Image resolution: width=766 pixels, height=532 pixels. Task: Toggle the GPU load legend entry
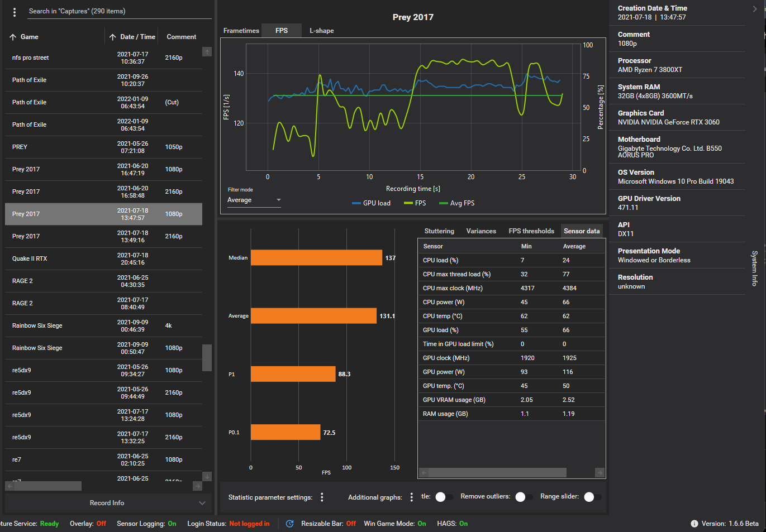click(x=371, y=203)
